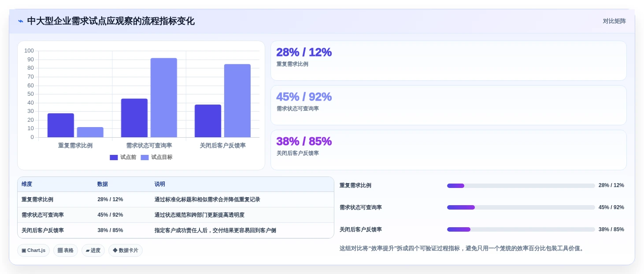Image resolution: width=644 pixels, height=274 pixels.
Task: Click 需求状态可查询率 label in the data card
Action: tap(298, 109)
